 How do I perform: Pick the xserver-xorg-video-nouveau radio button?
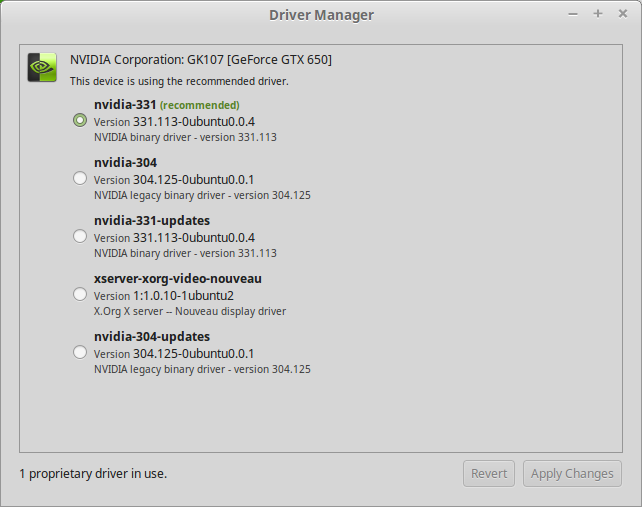[x=80, y=294]
